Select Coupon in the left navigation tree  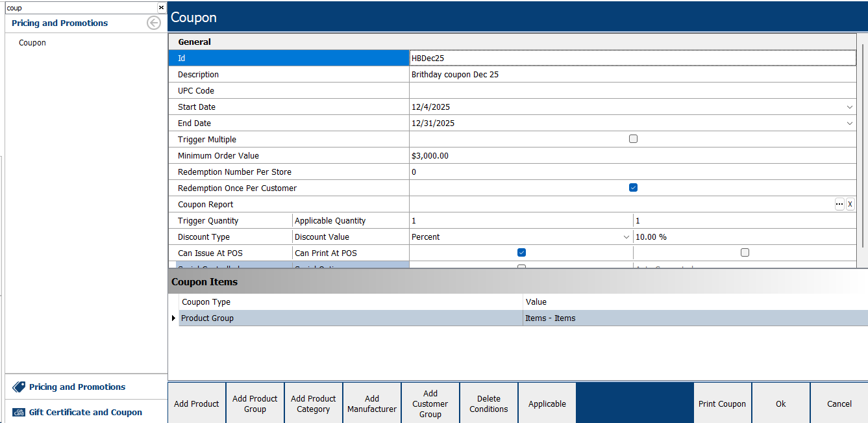tap(32, 43)
